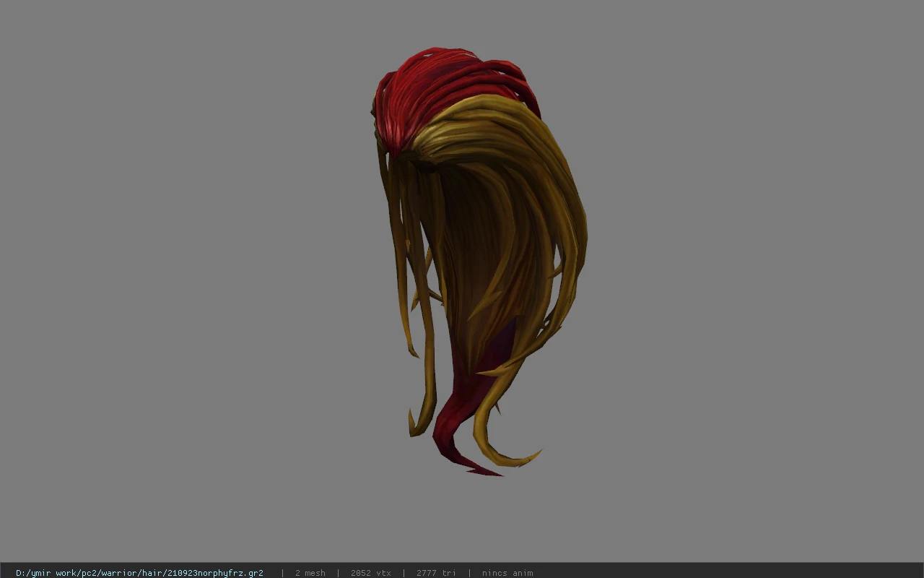Screen dimensions: 924x578
Task: Click the '2052 vtx' vertex count
Action: [371, 573]
